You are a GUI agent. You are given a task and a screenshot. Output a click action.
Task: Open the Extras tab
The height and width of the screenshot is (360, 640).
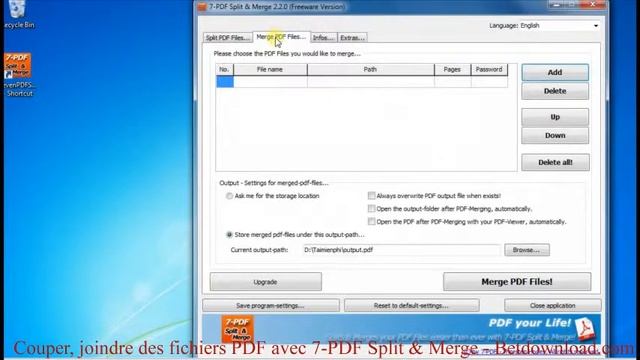[352, 38]
